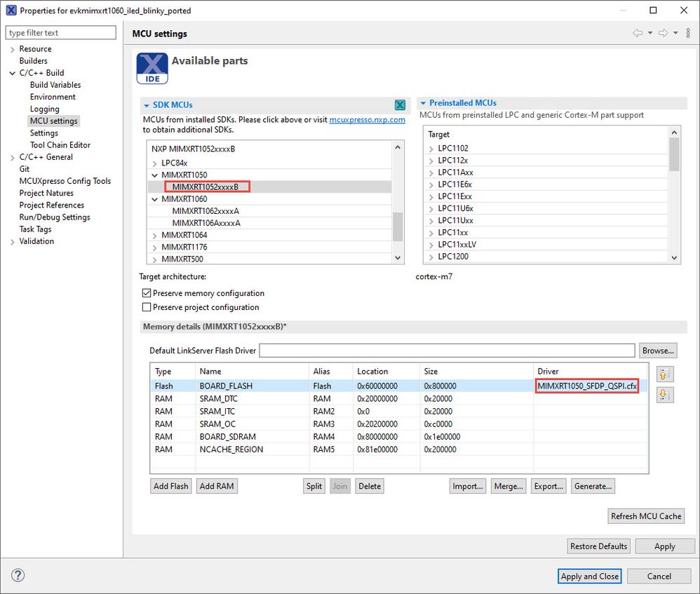Move memory row down with arrow icon
700x594 pixels.
tap(664, 395)
